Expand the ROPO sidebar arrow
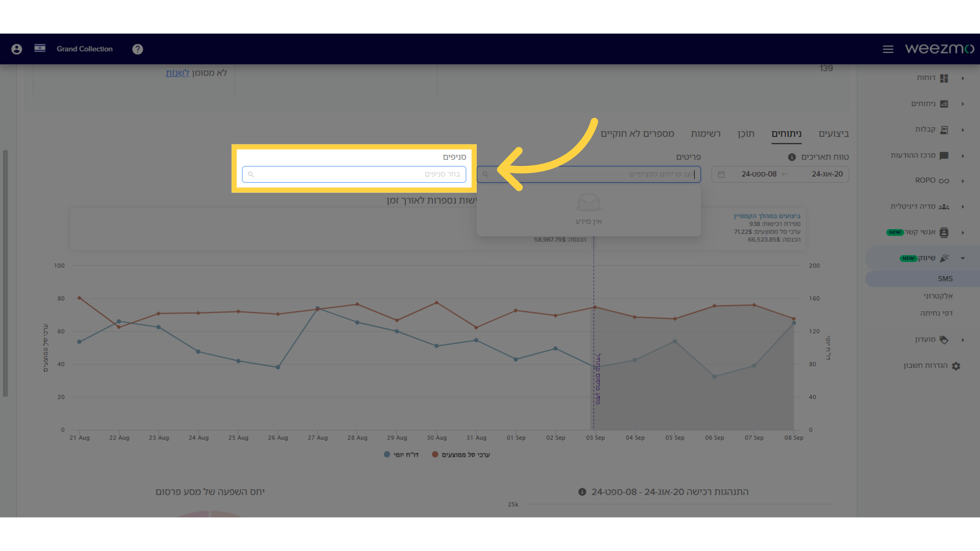The image size is (980, 551). click(963, 181)
